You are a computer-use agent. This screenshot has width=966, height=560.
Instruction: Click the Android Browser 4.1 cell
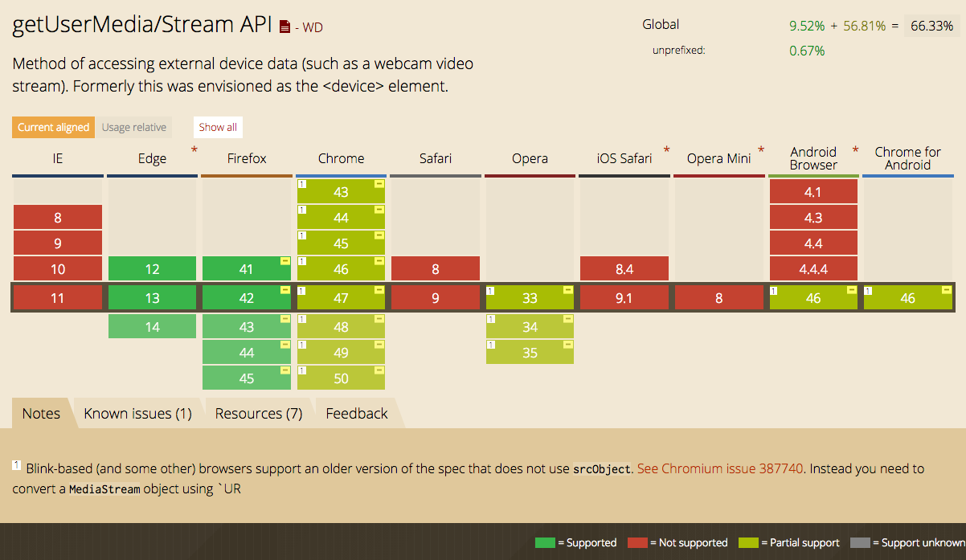pos(813,191)
